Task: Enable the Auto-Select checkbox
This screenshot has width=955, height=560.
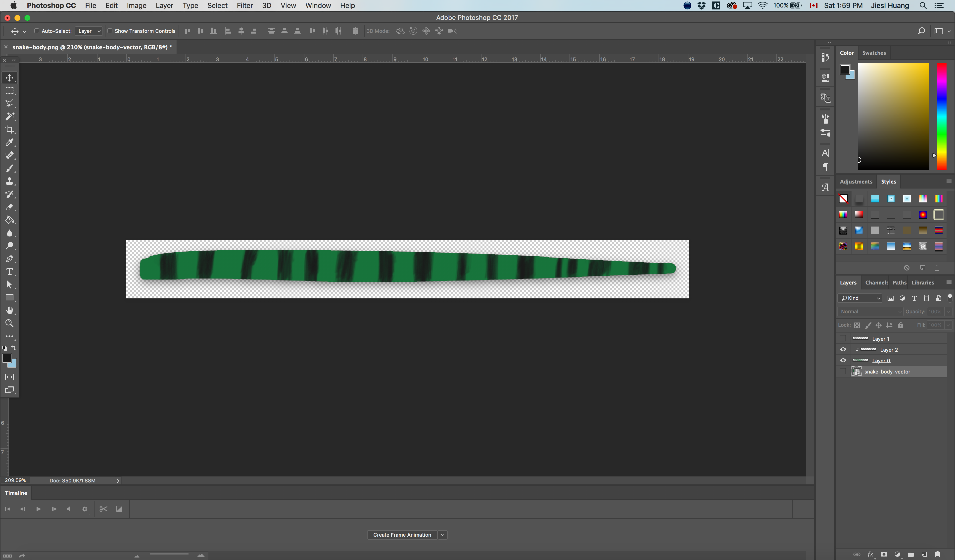Action: (37, 31)
